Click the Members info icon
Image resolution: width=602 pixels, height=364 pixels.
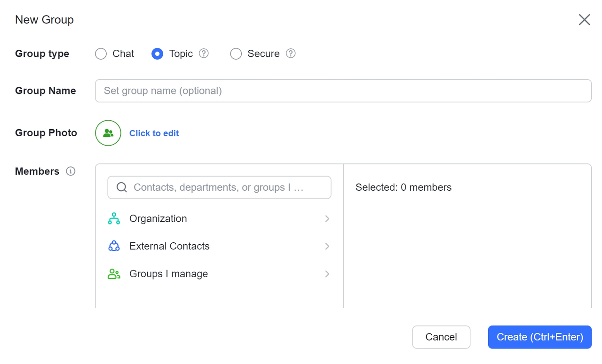point(71,171)
